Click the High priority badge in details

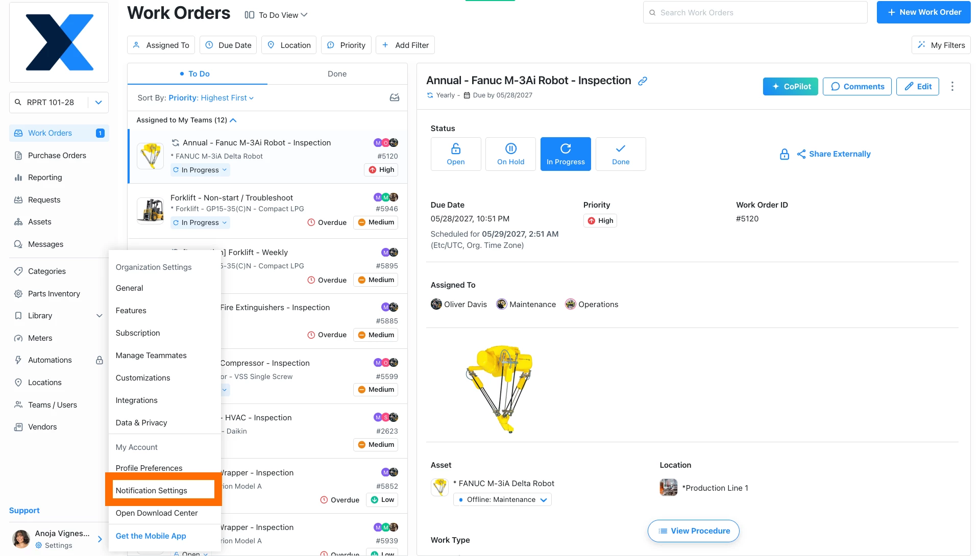(x=600, y=221)
